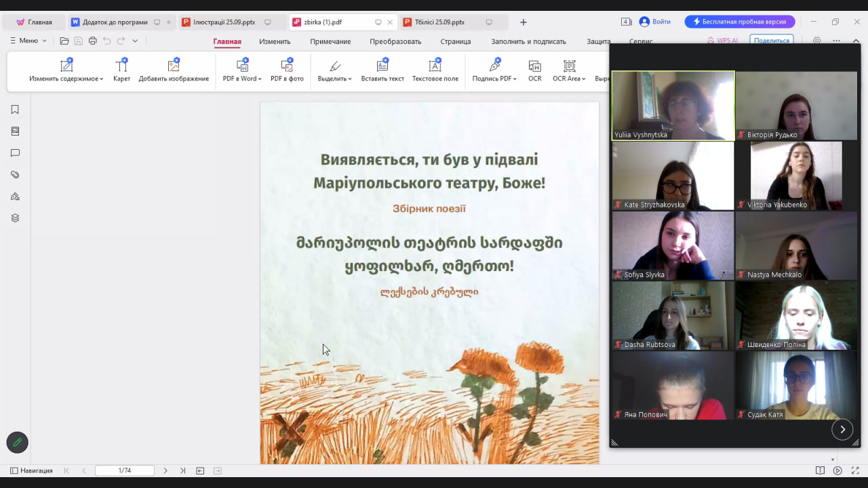Switch to the Примечание ribbon tab
Image resolution: width=868 pixels, height=488 pixels.
point(330,41)
